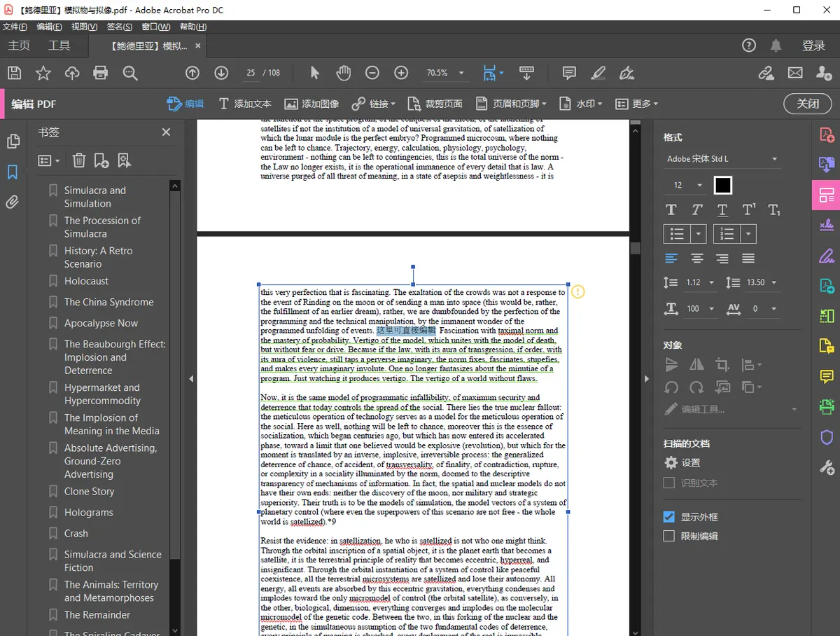Add a new bookmark
The image size is (840, 636).
[101, 160]
